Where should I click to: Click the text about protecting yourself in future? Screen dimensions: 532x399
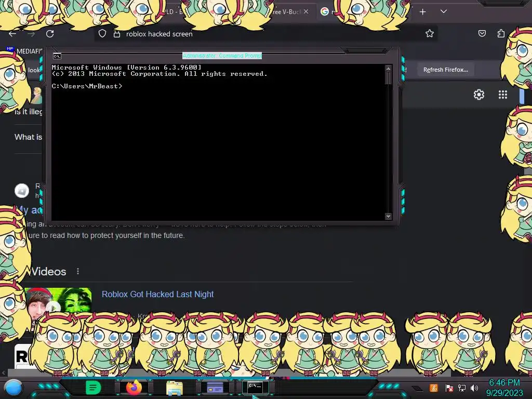click(x=106, y=235)
